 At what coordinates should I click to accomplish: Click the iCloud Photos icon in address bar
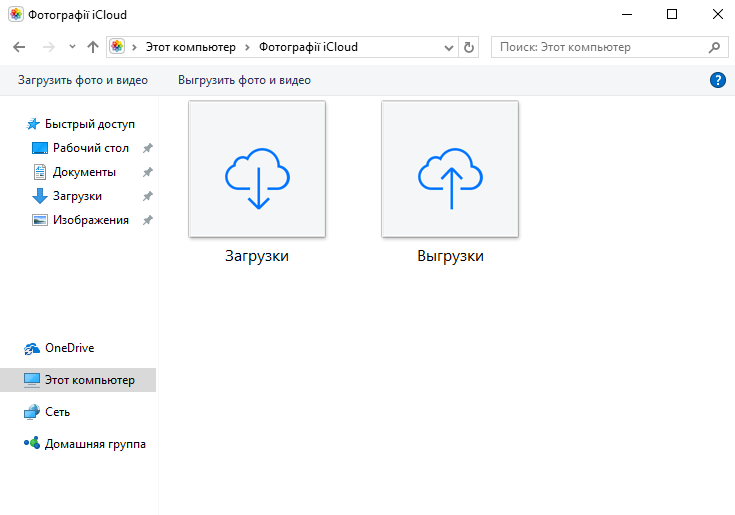[x=117, y=47]
